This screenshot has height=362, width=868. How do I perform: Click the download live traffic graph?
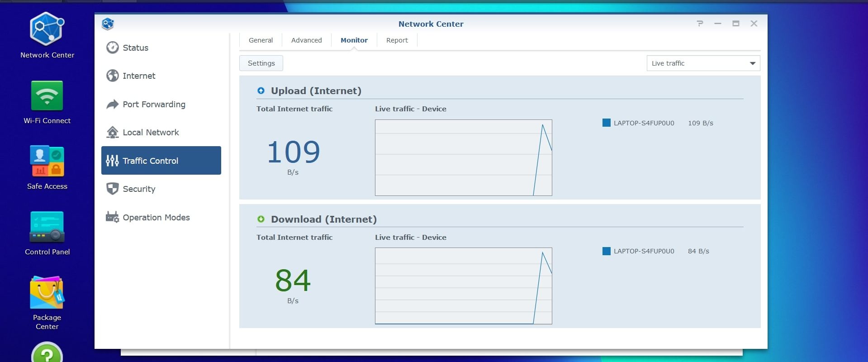point(463,286)
